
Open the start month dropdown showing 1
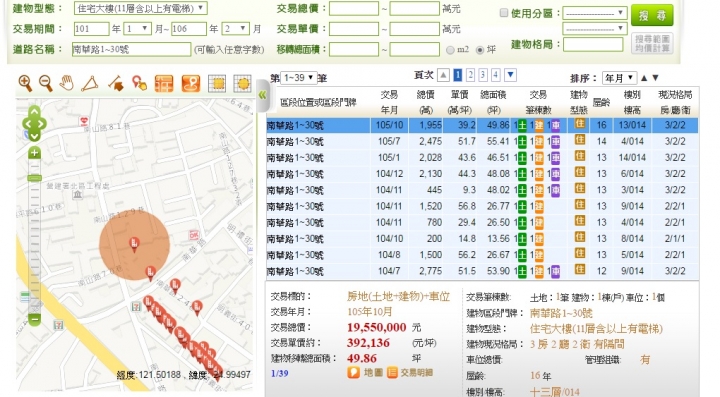pos(137,29)
